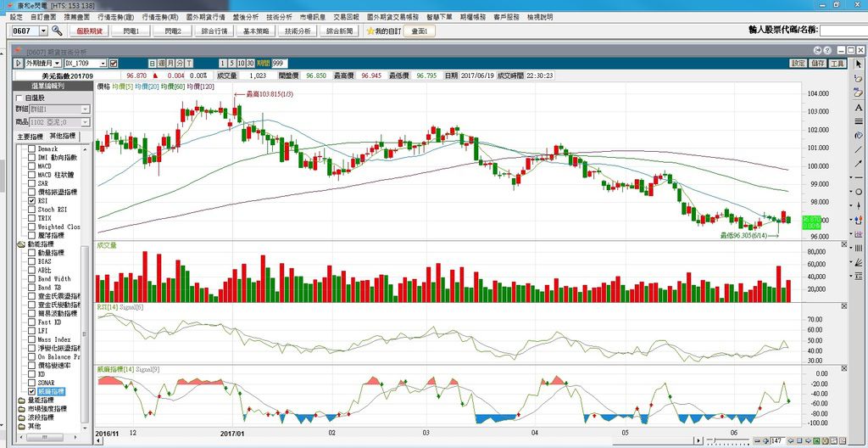Select the fan lines drawing tool
The height and width of the screenshot is (448, 868).
[x=859, y=261]
